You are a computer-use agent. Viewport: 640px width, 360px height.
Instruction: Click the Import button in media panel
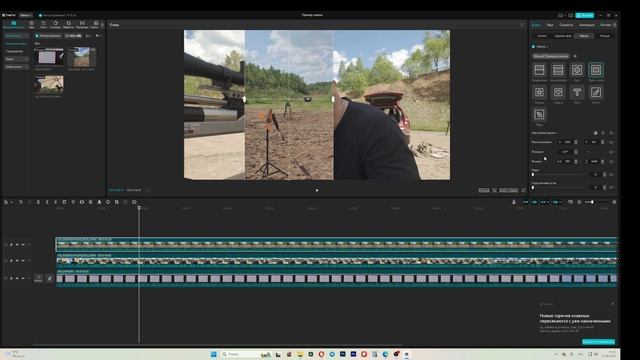tap(48, 36)
